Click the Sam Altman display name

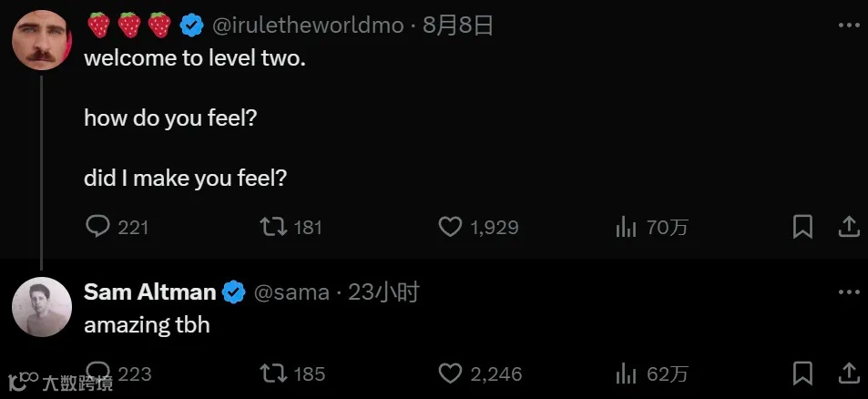149,292
